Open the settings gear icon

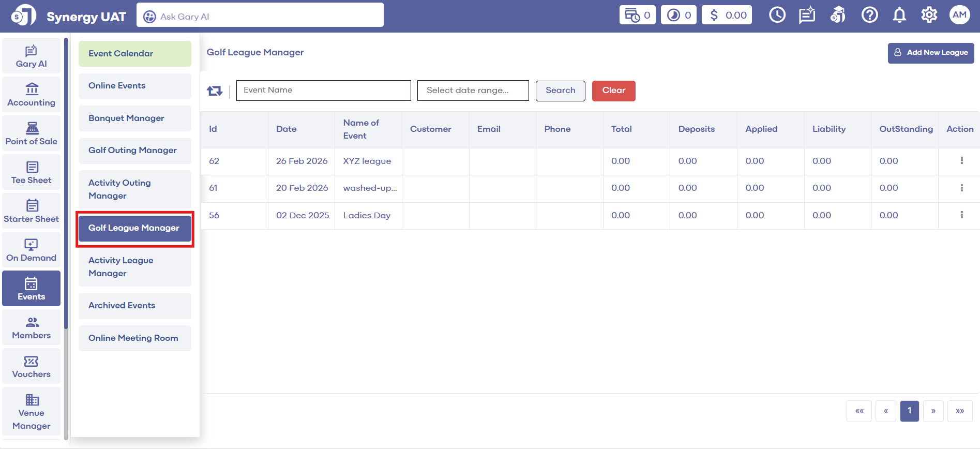point(929,16)
